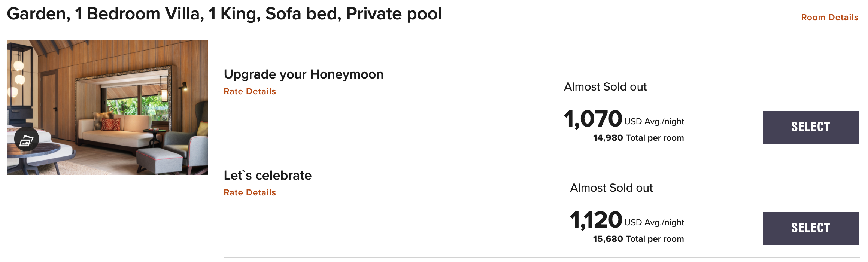This screenshot has width=868, height=262.
Task: Click the 1,070 average nightly price
Action: tap(593, 119)
